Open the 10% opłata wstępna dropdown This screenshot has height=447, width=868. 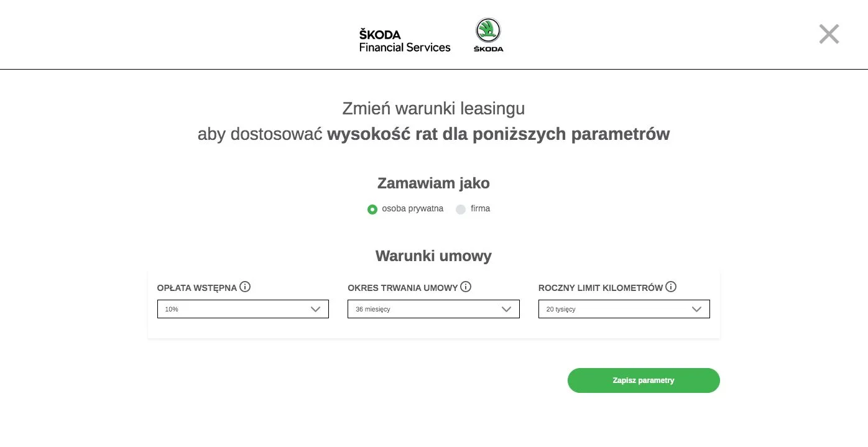coord(243,309)
